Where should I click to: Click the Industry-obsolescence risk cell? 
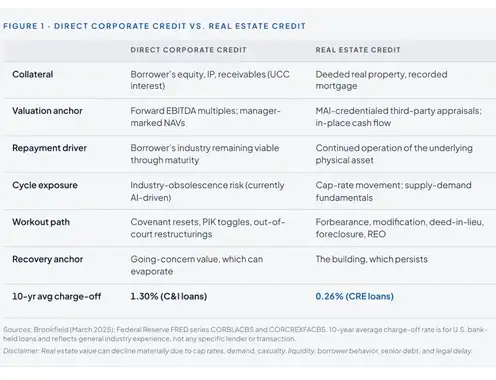[x=207, y=191]
